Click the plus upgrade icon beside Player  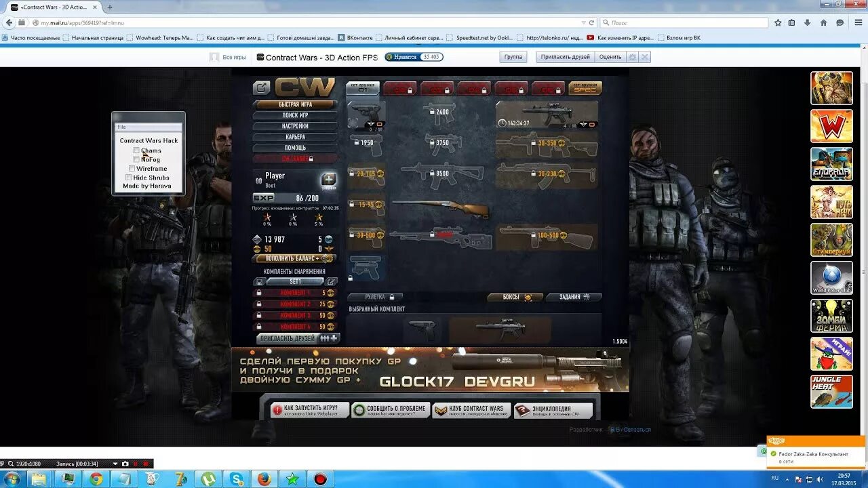329,180
